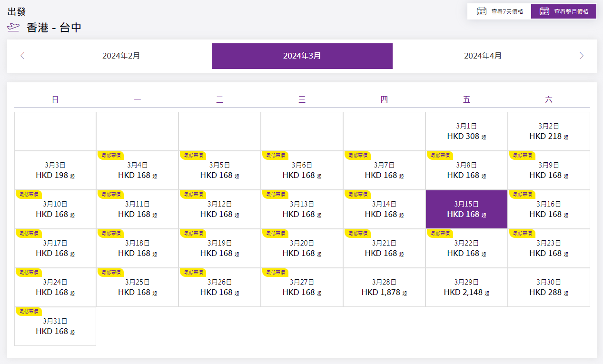Switch to the 2024年4月 tab
The height and width of the screenshot is (364, 603).
pyautogui.click(x=483, y=56)
